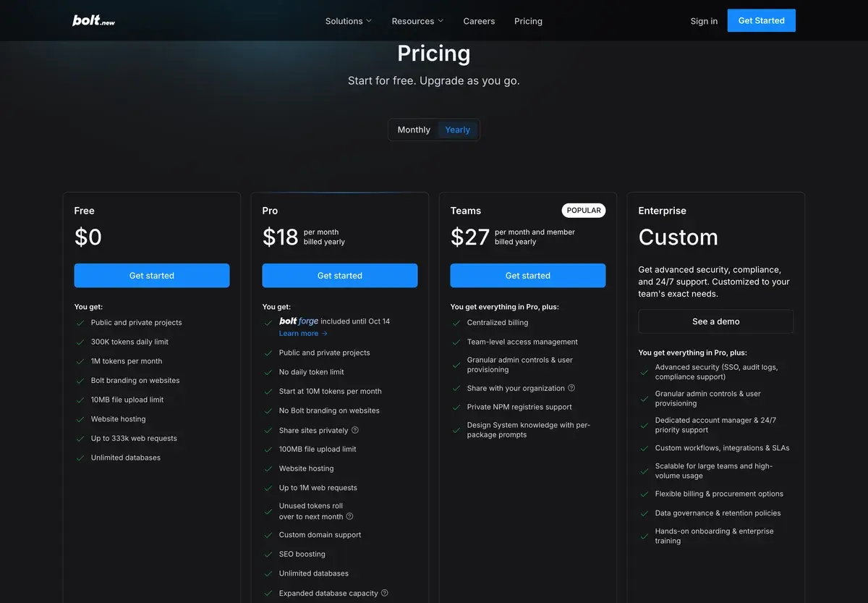Click the $0 price in Free plan
Screen dimensions: 868x603
coord(88,237)
